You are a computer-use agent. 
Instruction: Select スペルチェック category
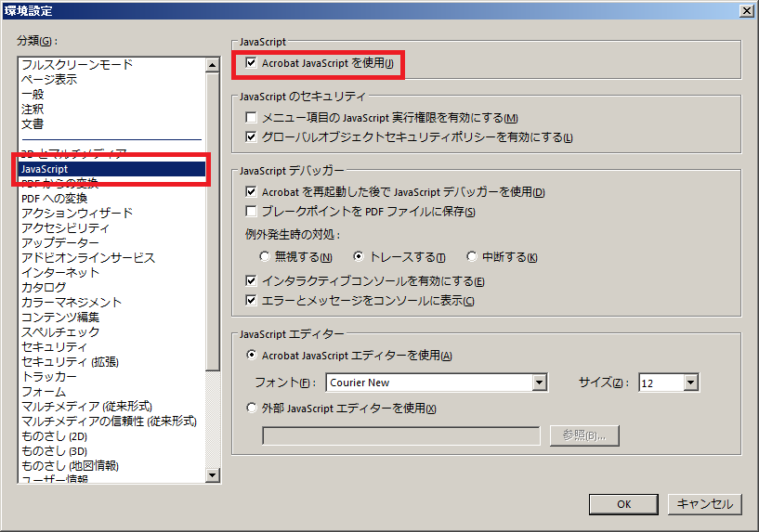[x=60, y=332]
